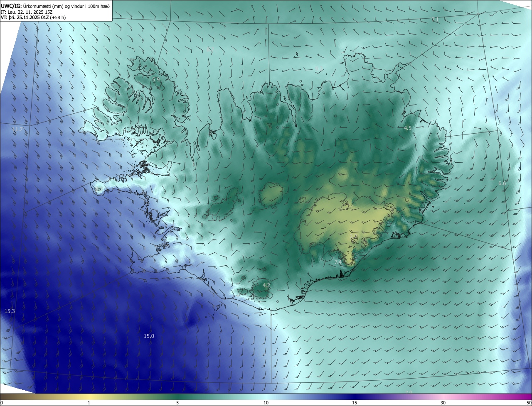This screenshot has width=532, height=406.
Task: Click the value label '5.9' in the Westfjords
Action: click(156, 79)
